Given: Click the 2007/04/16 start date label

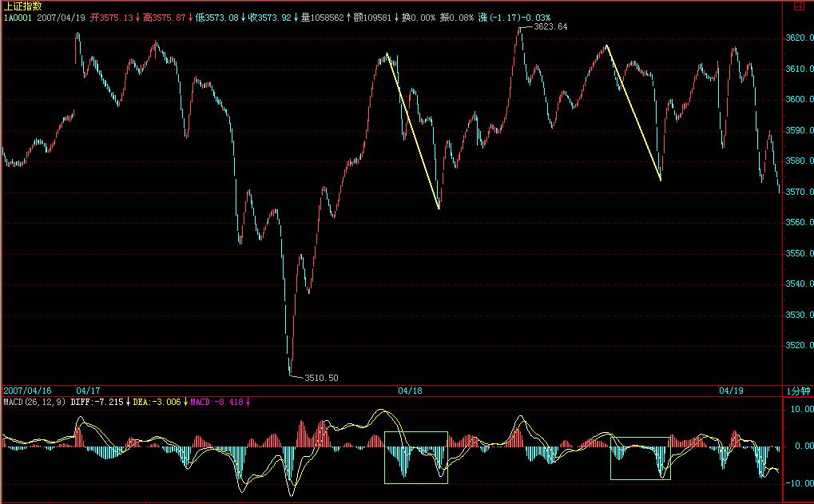Looking at the screenshot, I should (x=28, y=391).
